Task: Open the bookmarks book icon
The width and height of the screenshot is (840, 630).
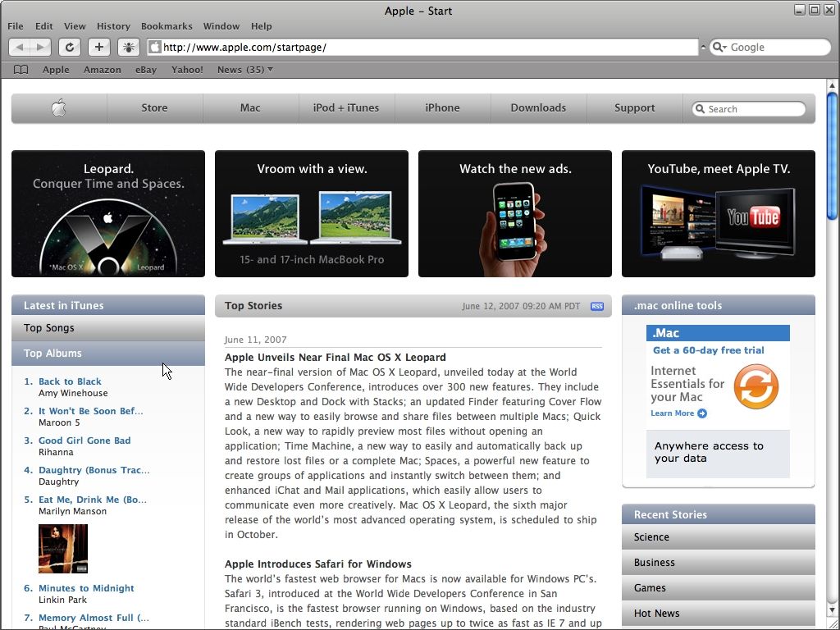Action: coord(21,70)
